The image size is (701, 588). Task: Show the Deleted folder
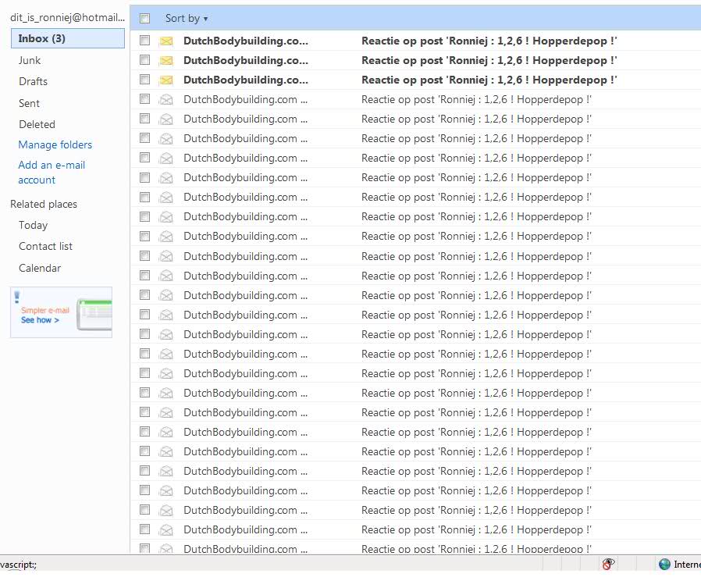(x=37, y=124)
